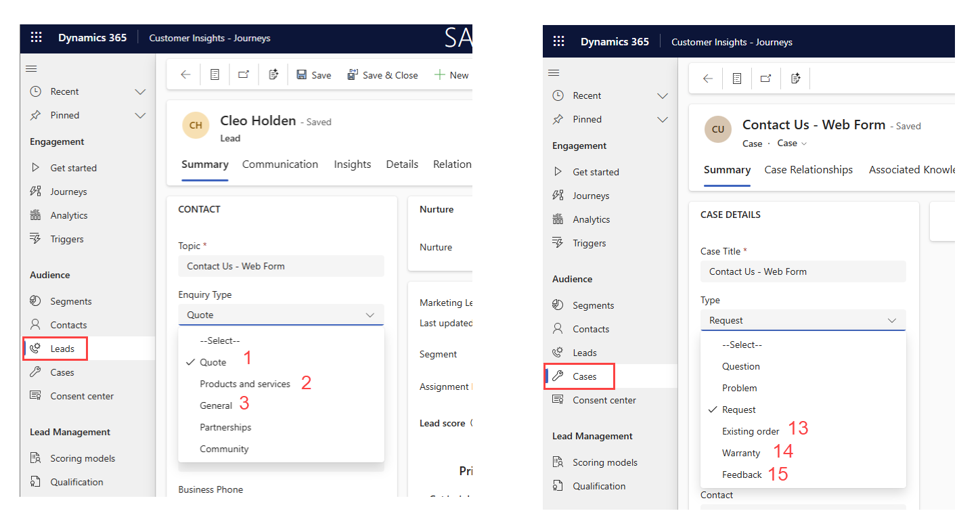
Task: Click the Topic field on lead form
Action: click(281, 266)
